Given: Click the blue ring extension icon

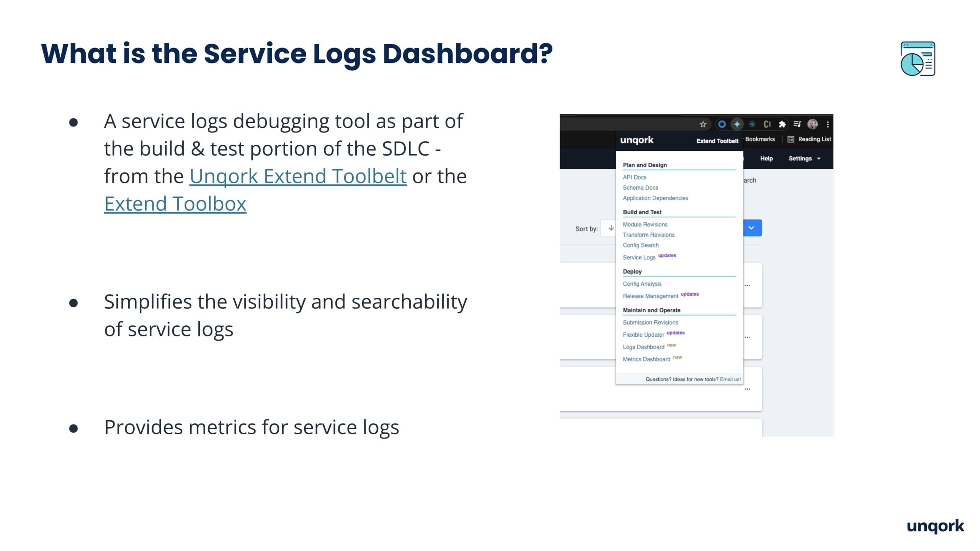Looking at the screenshot, I should coord(722,124).
